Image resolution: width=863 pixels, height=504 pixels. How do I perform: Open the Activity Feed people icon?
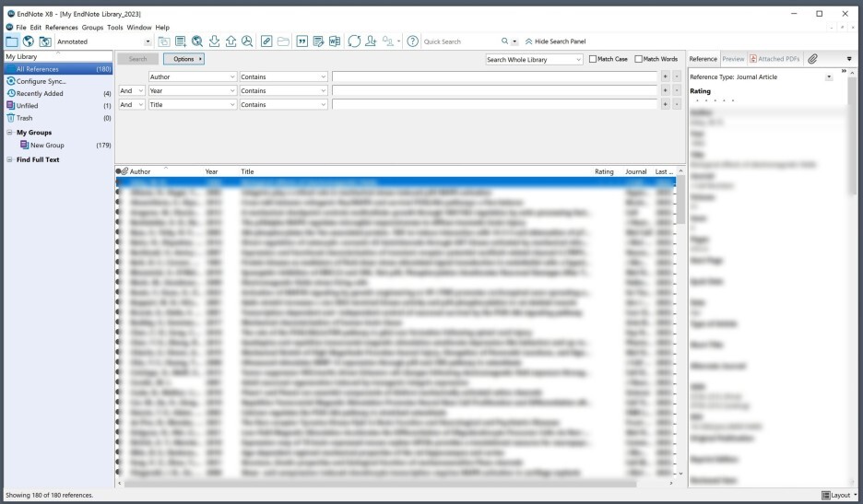[388, 41]
